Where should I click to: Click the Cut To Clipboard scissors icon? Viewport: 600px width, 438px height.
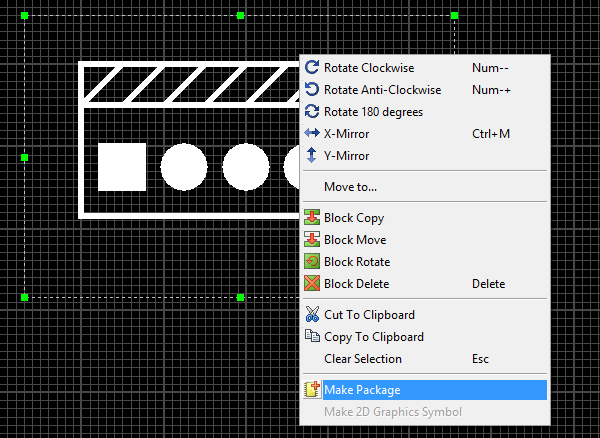tap(312, 314)
